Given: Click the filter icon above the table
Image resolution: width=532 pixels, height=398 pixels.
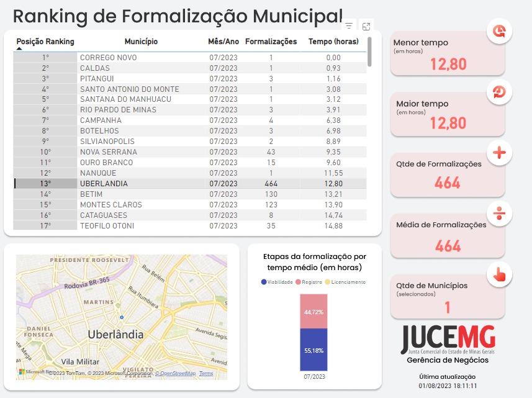Looking at the screenshot, I should (349, 26).
